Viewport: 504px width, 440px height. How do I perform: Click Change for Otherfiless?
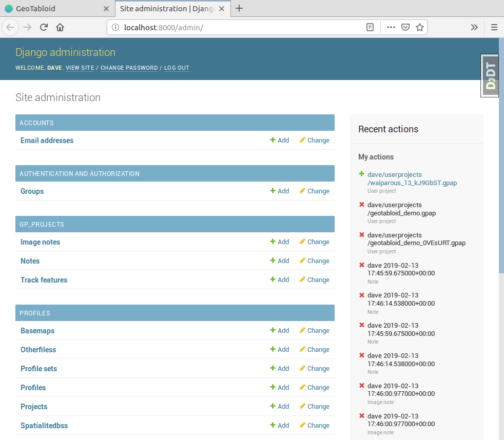click(x=314, y=349)
